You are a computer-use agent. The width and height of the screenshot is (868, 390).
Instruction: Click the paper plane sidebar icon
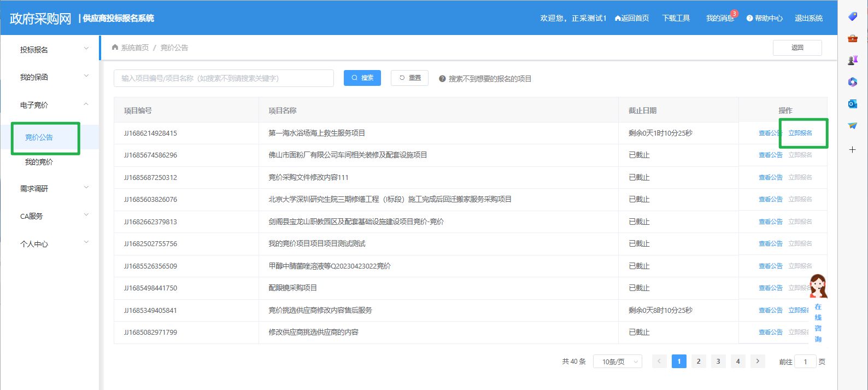[852, 126]
